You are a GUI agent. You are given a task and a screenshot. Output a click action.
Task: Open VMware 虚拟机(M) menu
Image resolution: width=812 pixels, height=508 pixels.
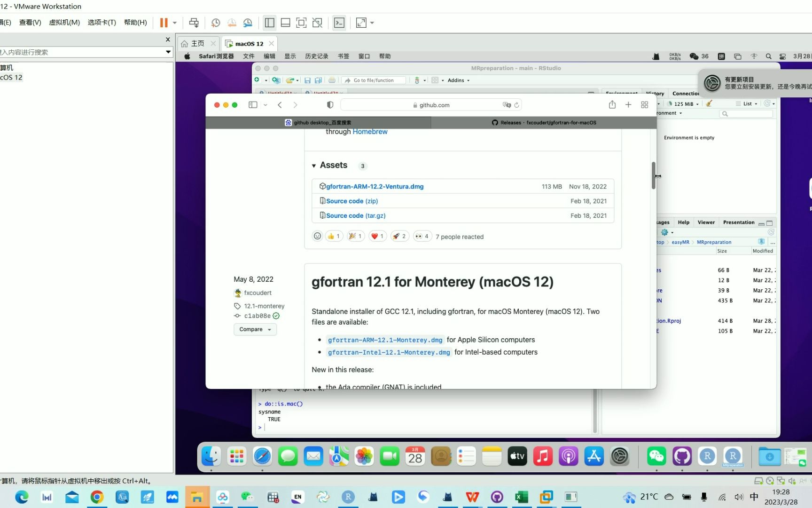coord(64,23)
